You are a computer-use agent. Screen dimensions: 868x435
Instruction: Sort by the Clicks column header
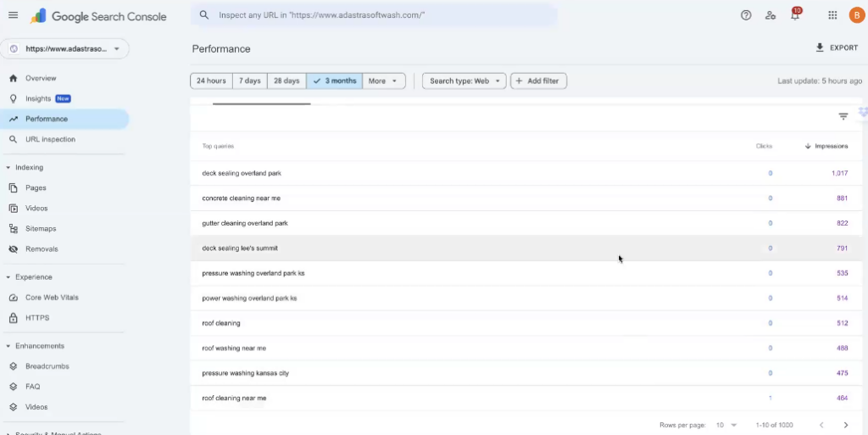coord(764,146)
